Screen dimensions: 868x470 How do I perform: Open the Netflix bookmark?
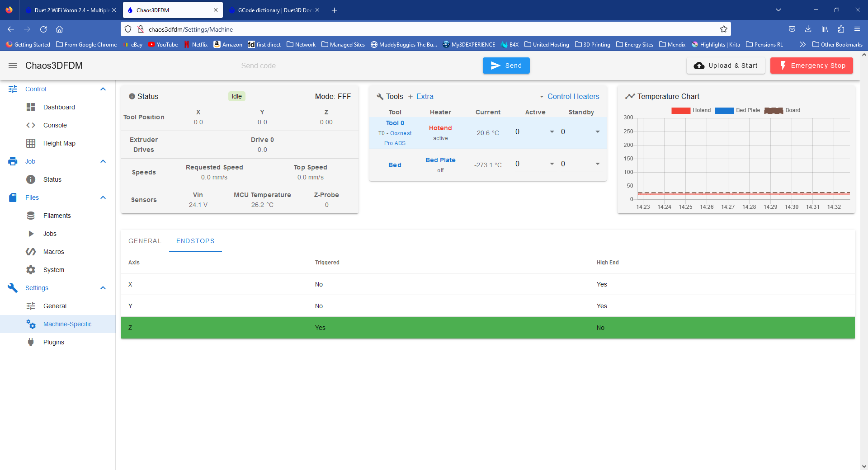point(195,44)
